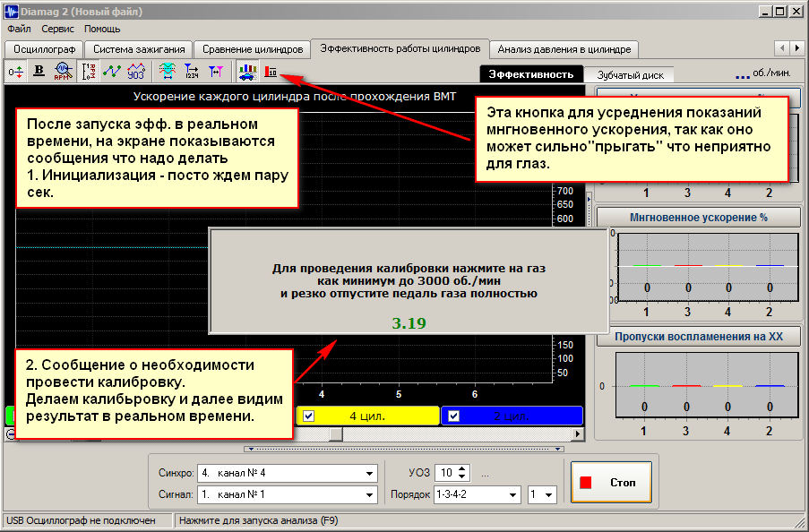Image resolution: width=809 pixels, height=532 pixels.
Task: Click the green '3.19' countdown value
Action: [x=409, y=323]
